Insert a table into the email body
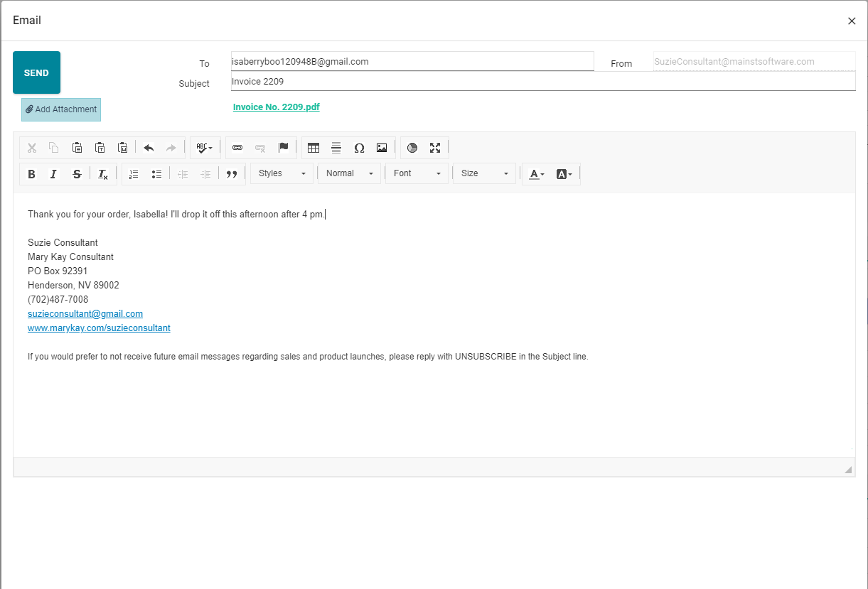This screenshot has height=589, width=868. click(x=314, y=148)
